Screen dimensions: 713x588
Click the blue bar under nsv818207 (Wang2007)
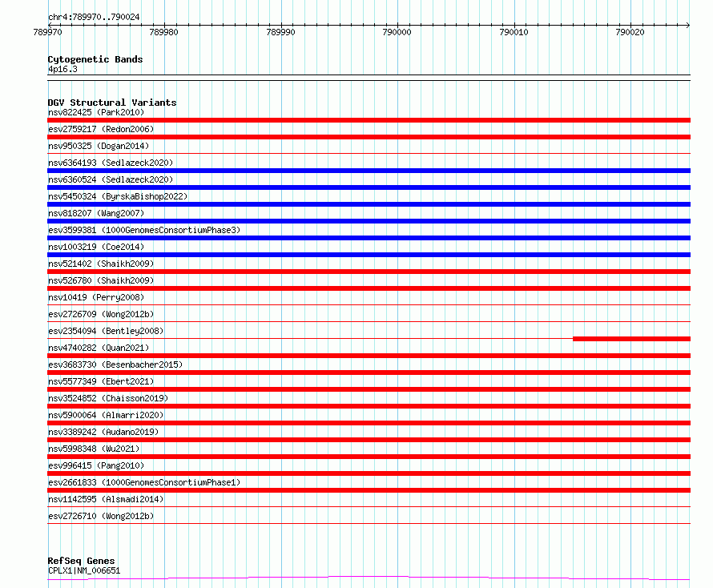(369, 221)
